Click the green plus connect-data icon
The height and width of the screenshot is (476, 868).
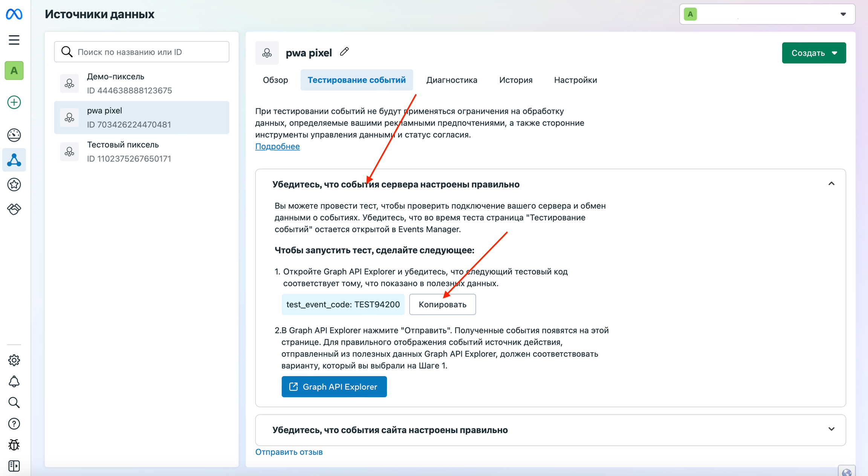pos(14,102)
